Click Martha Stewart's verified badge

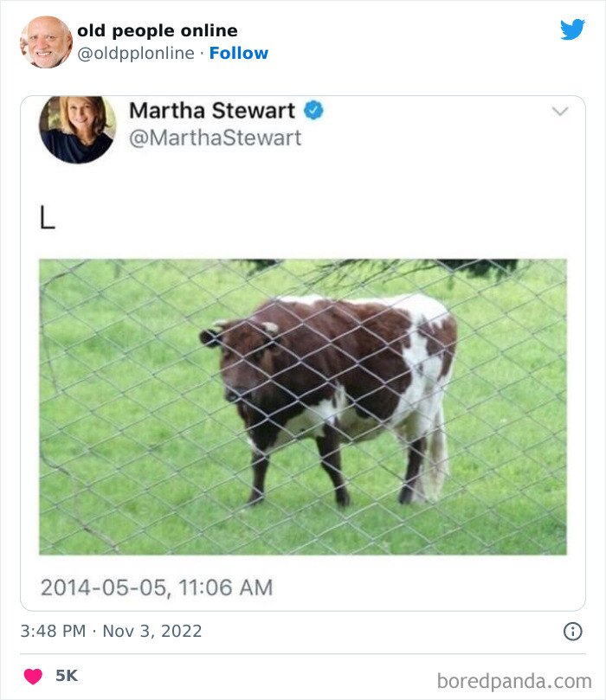[x=313, y=111]
